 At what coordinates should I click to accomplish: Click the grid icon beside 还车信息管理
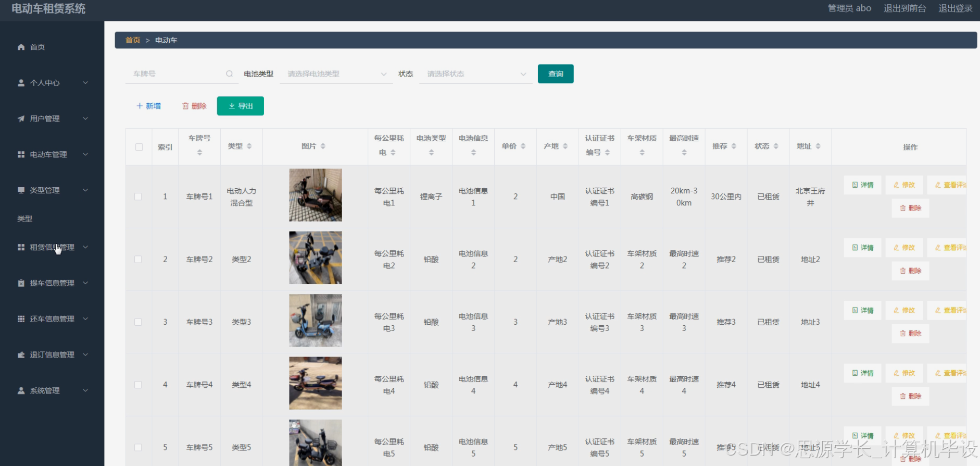[x=21, y=319]
